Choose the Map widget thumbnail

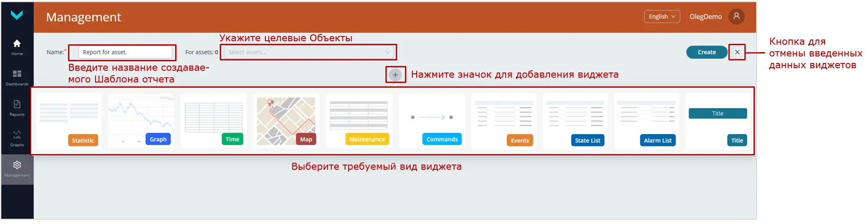pyautogui.click(x=286, y=121)
